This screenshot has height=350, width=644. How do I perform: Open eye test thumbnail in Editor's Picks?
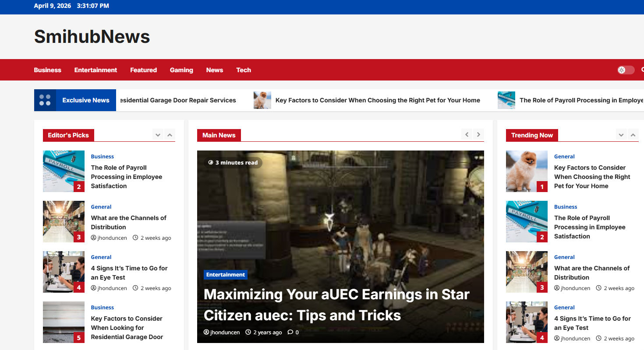tap(64, 272)
